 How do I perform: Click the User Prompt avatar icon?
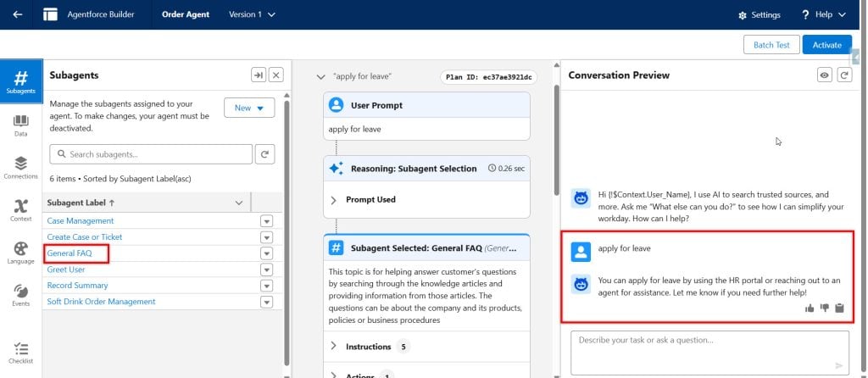coord(336,105)
